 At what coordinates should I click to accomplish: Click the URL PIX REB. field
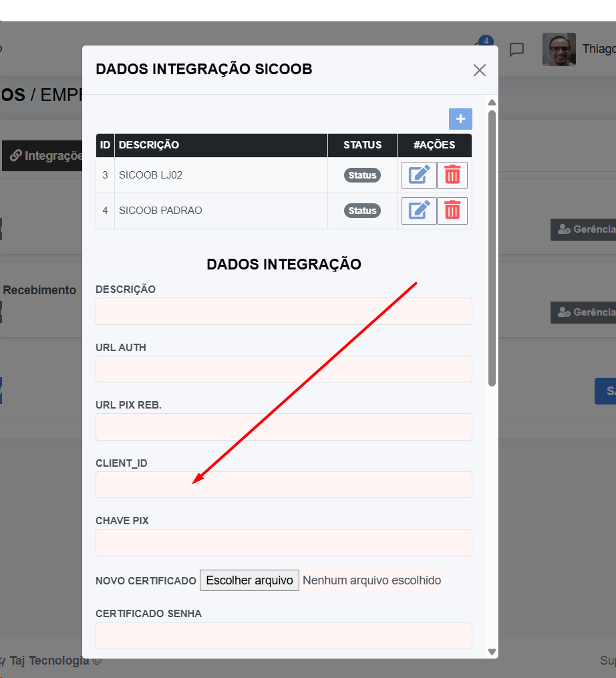coord(283,427)
